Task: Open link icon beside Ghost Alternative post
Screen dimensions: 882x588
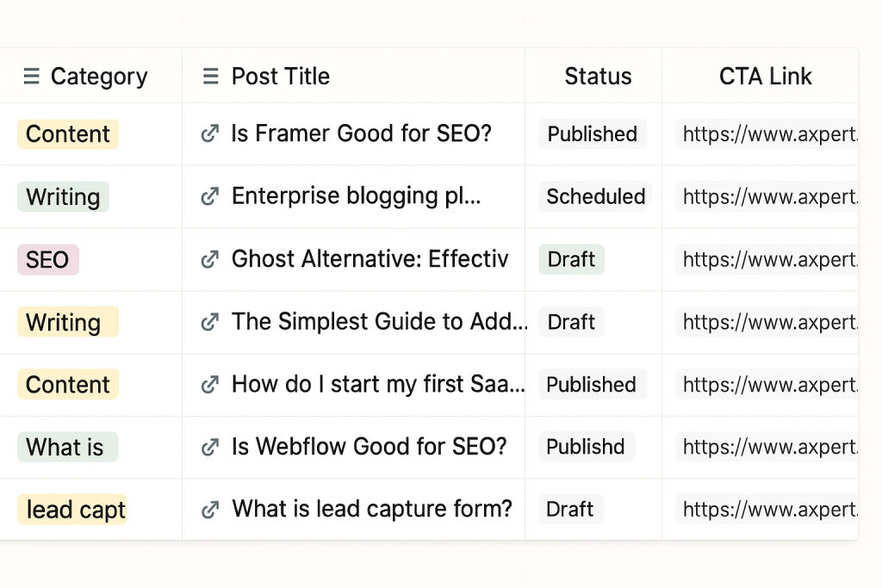Action: (210, 259)
